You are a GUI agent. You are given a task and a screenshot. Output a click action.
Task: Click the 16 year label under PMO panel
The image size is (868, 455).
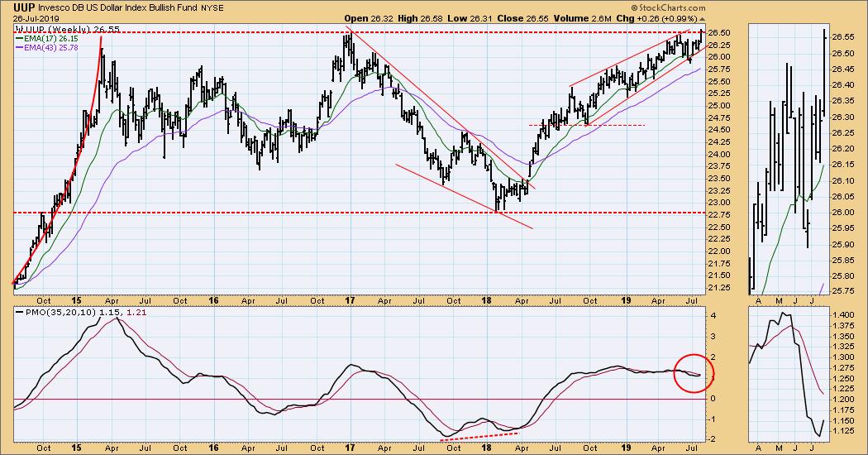[213, 448]
